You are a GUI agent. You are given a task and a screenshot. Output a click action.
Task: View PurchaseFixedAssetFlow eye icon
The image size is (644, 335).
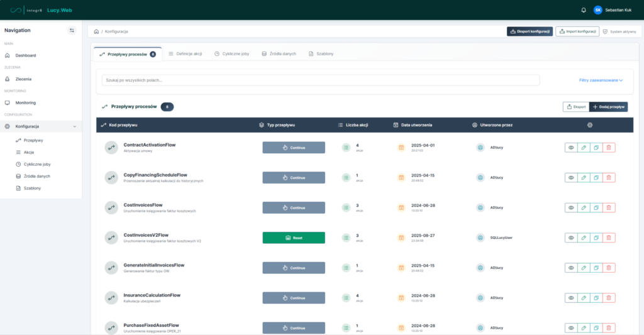pos(571,327)
